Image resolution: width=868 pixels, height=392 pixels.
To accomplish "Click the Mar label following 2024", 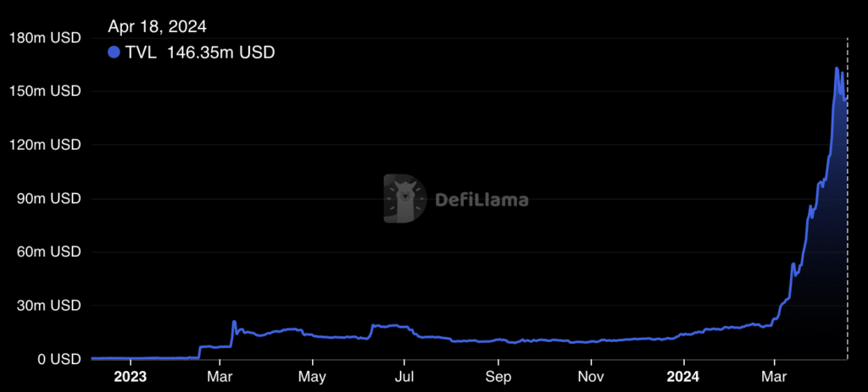I will pos(773,376).
